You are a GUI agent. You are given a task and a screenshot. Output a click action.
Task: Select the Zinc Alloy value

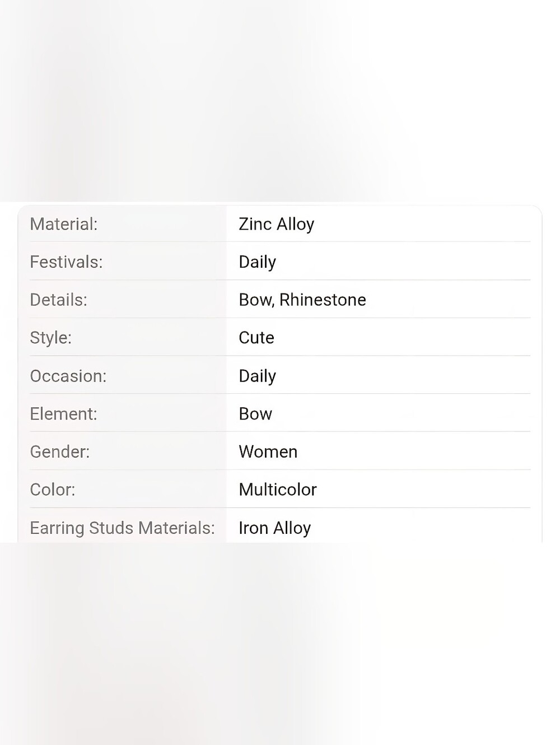click(277, 224)
